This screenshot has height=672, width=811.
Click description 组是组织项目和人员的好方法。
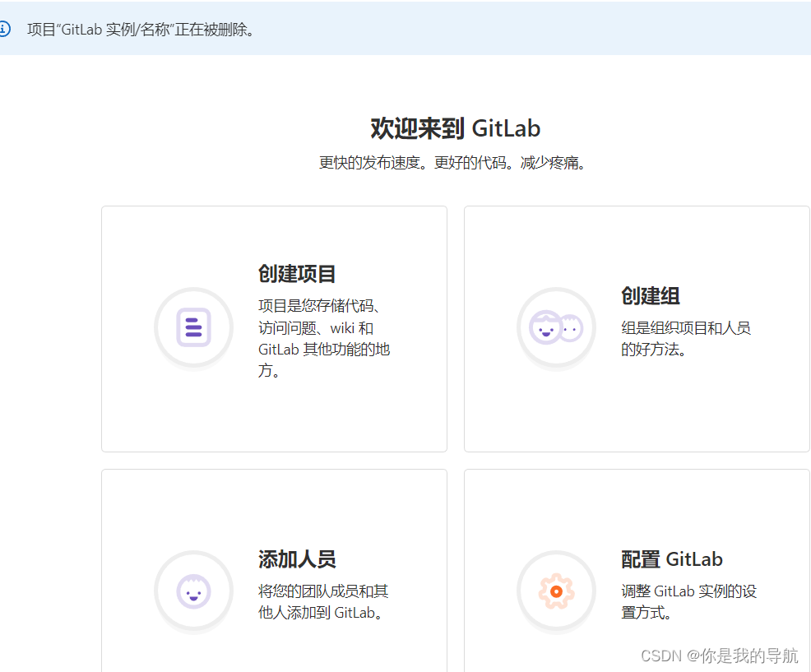(686, 338)
